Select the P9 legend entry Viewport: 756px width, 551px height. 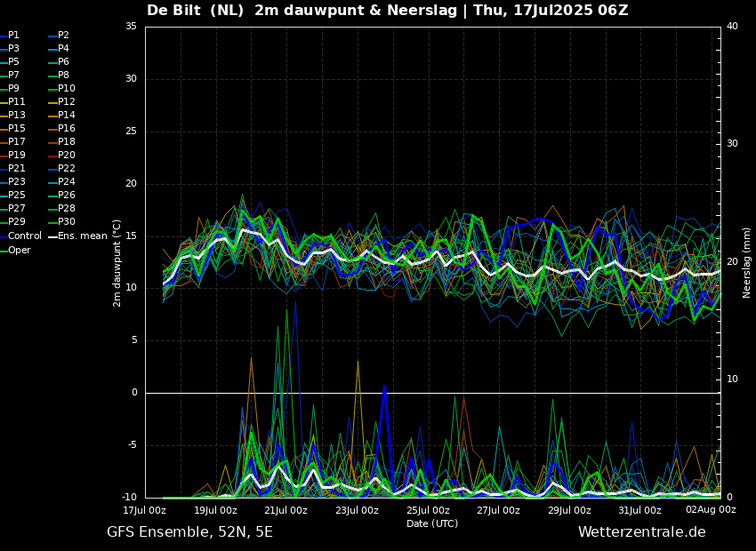click(13, 89)
